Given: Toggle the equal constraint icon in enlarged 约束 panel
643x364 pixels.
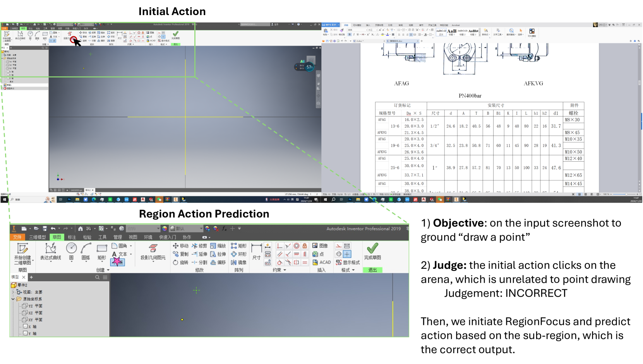Looking at the screenshot, I should (x=305, y=262).
